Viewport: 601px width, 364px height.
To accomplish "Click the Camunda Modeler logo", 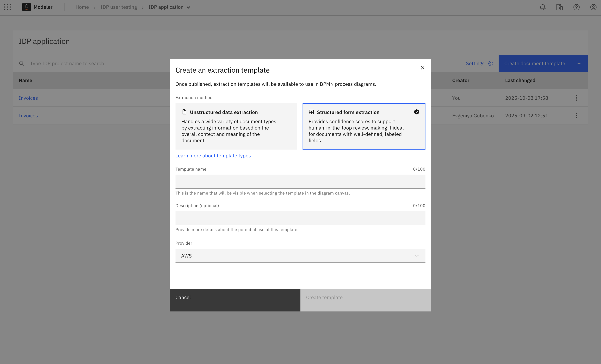I will (x=26, y=7).
